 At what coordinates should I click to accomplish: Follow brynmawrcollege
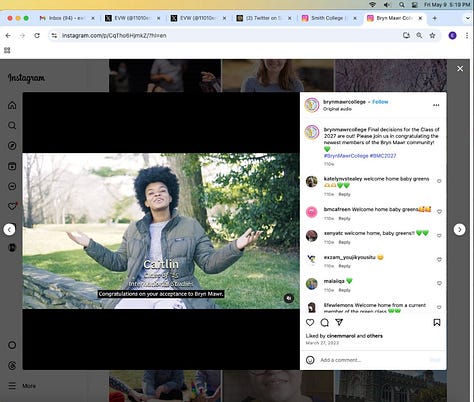coord(380,102)
